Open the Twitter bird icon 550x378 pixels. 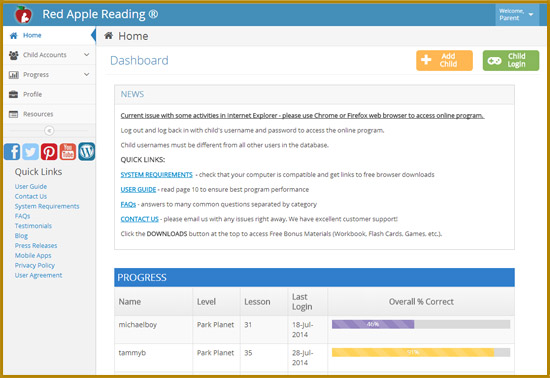point(31,152)
